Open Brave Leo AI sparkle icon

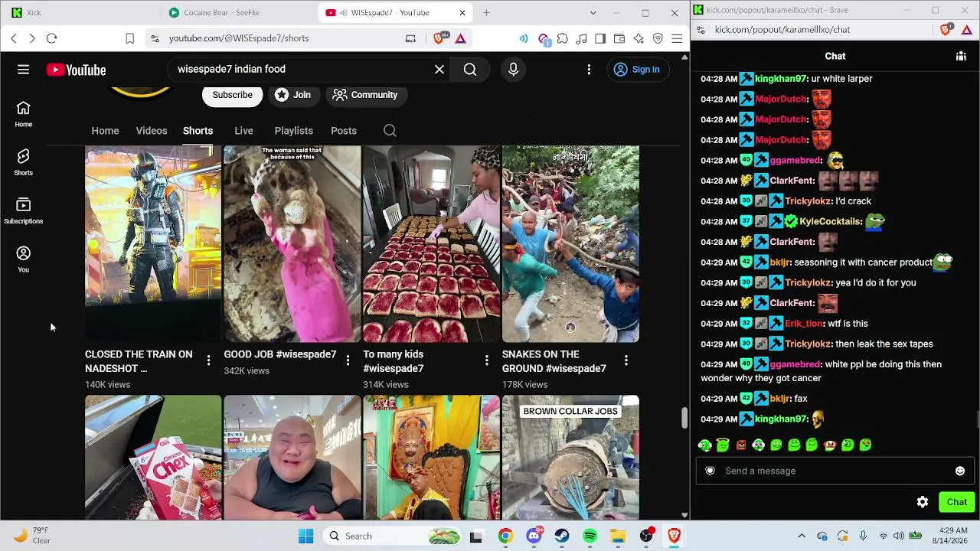tap(639, 38)
